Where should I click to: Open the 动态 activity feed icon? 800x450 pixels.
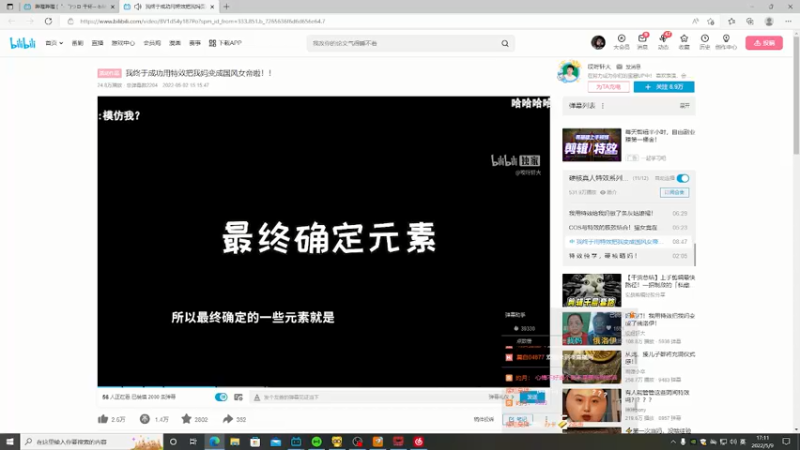coord(663,42)
